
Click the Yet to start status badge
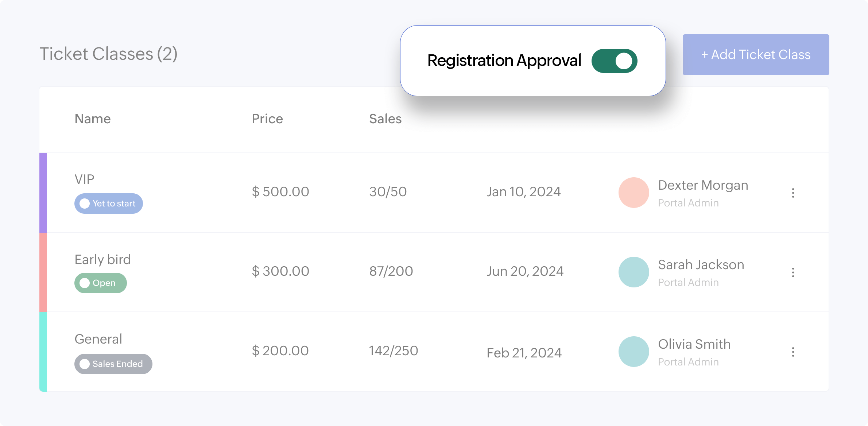coord(109,204)
